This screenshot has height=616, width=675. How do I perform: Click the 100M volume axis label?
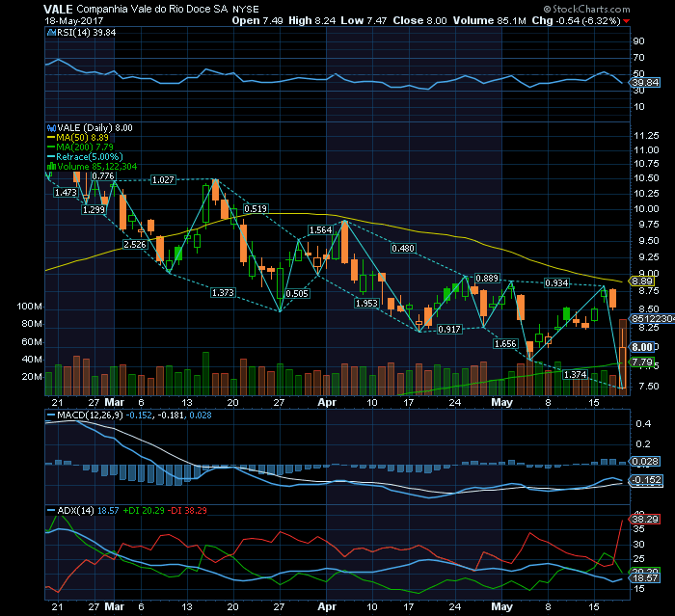(29, 307)
